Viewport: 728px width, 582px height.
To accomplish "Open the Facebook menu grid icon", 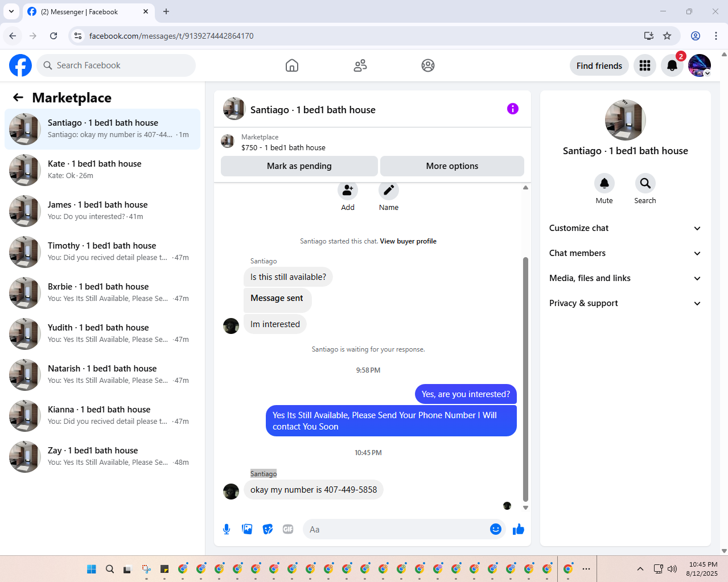I will click(645, 65).
